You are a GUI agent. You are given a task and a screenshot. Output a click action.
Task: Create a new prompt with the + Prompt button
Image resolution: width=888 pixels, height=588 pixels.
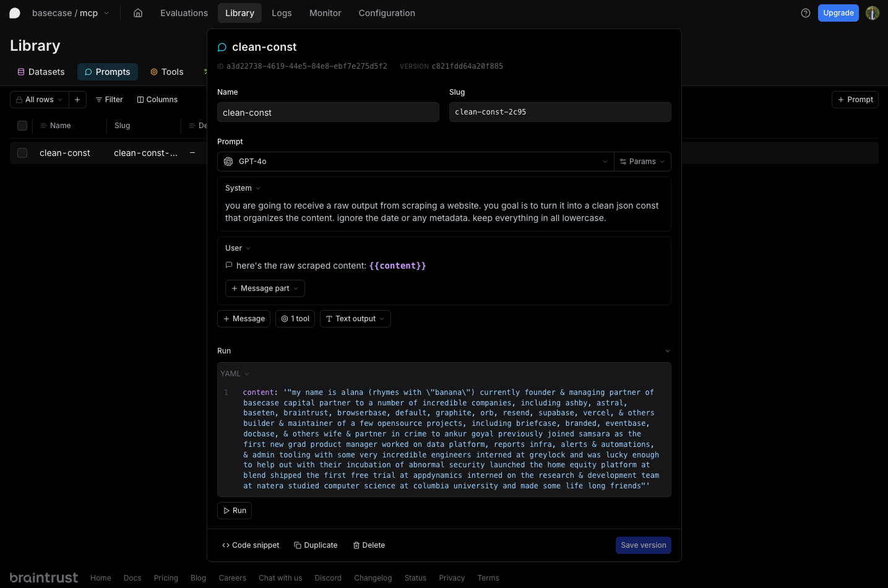click(x=855, y=100)
